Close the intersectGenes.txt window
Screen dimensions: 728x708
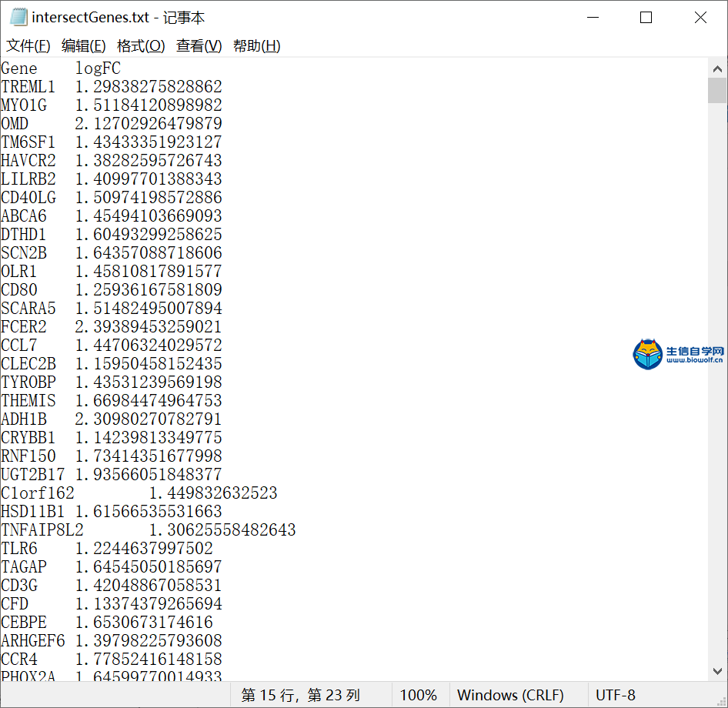point(700,18)
